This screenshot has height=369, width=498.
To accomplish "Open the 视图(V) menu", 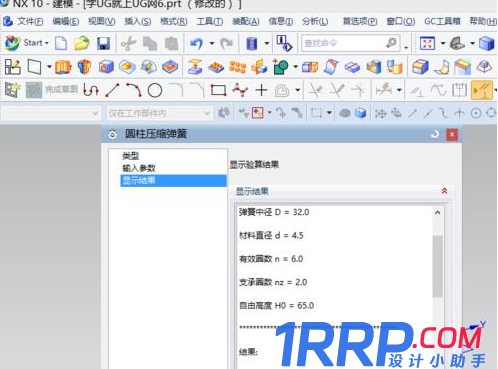I will (102, 21).
